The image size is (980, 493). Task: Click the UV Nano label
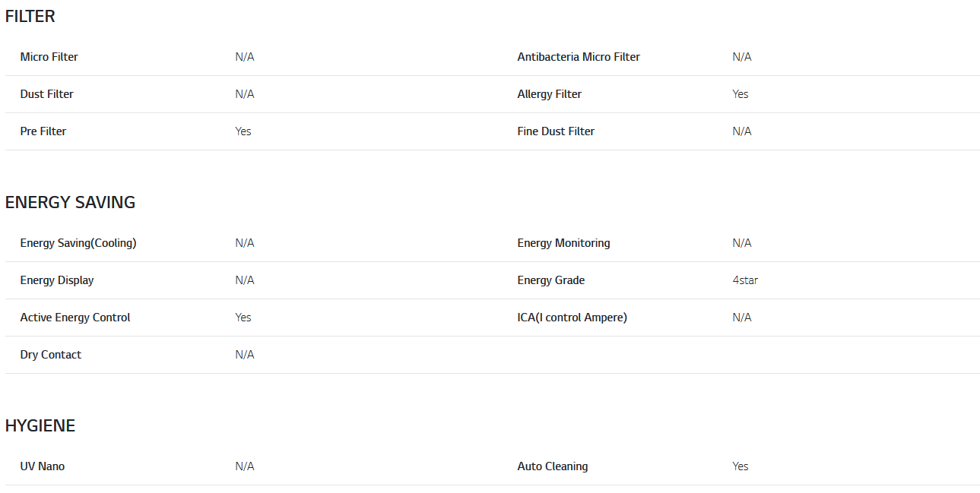(43, 466)
